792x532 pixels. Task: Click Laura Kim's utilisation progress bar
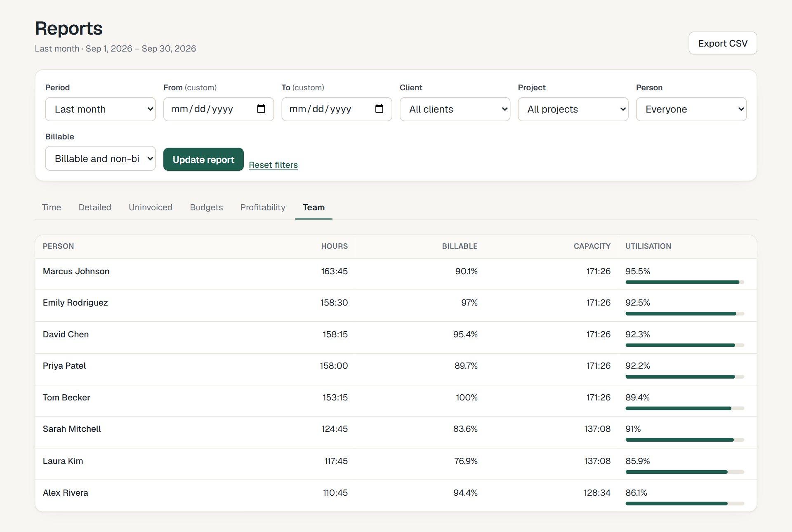tap(685, 472)
